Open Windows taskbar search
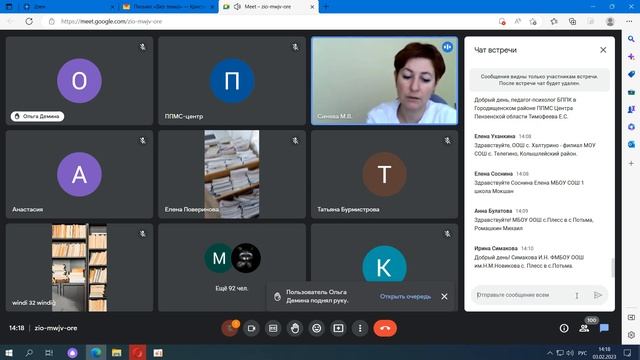 click(x=29, y=353)
